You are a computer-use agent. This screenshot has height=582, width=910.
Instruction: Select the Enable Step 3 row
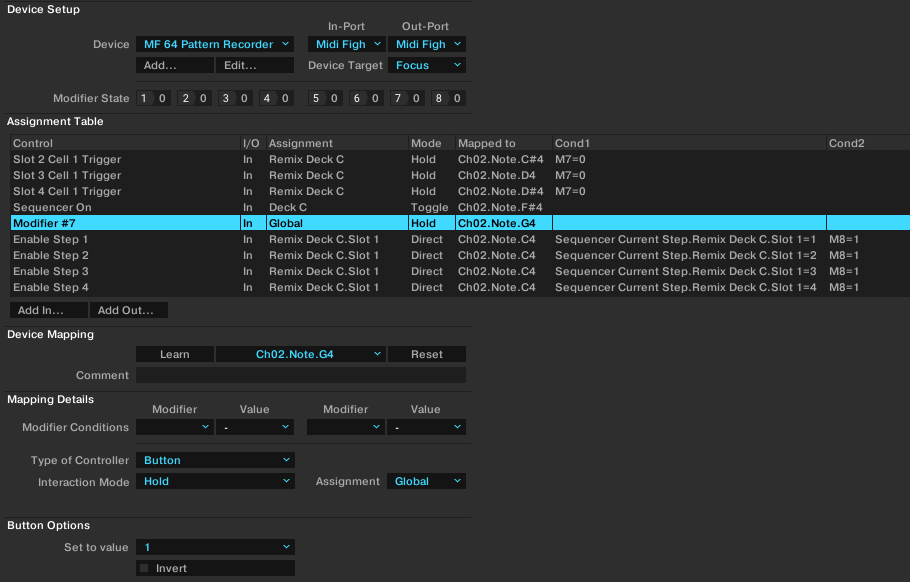(x=460, y=271)
